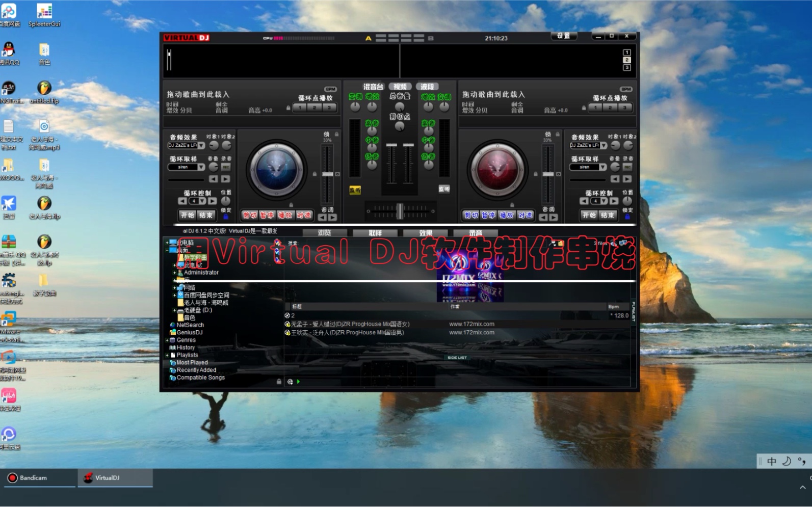Halve the left deck loop length
This screenshot has height=507, width=812.
[182, 201]
